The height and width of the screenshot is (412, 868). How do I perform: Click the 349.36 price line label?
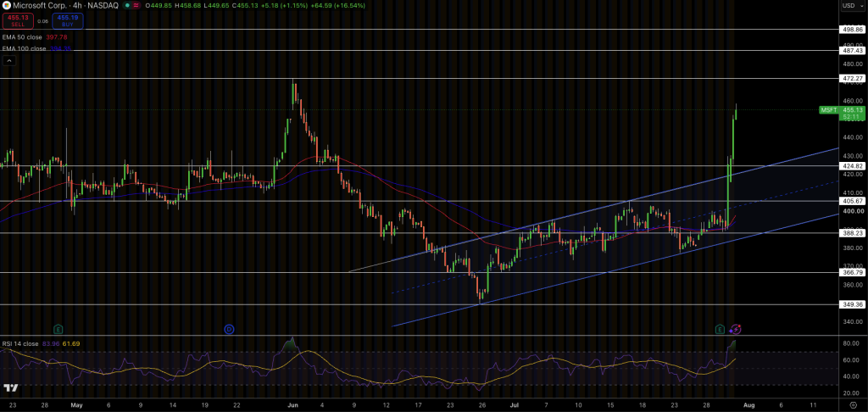853,304
